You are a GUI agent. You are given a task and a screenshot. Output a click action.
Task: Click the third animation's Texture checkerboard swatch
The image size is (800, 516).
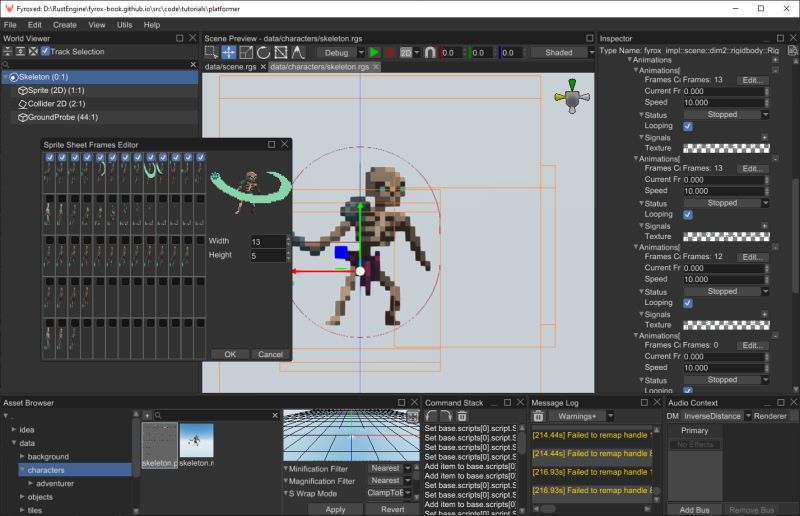pos(726,325)
